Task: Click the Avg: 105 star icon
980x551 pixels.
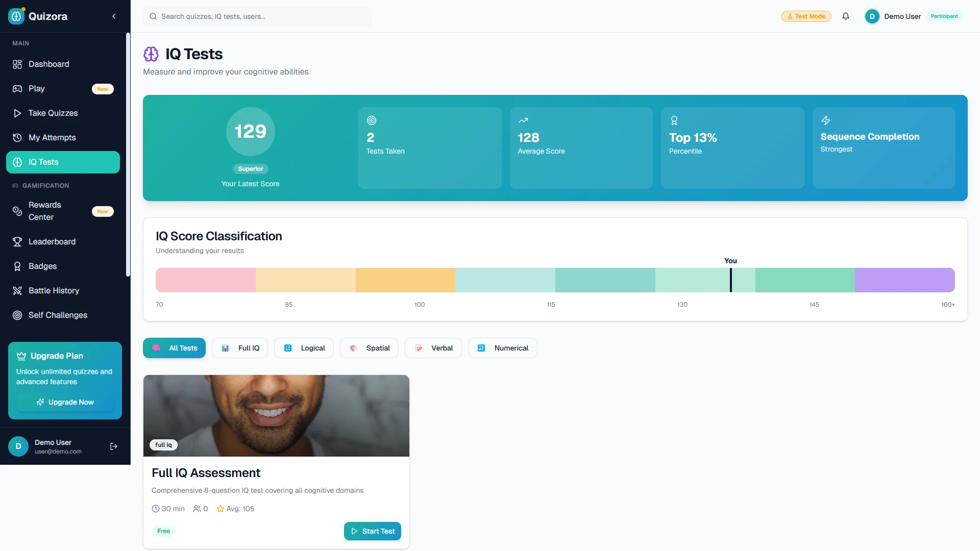Action: [x=220, y=509]
